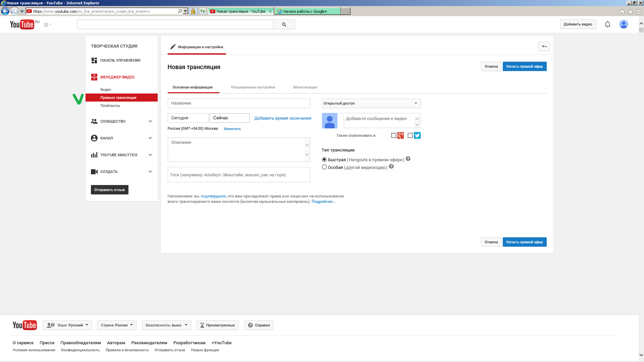Viewport: 644px width, 362px height.
Task: Open the address bar history dropdown arrow
Action: pos(185,11)
